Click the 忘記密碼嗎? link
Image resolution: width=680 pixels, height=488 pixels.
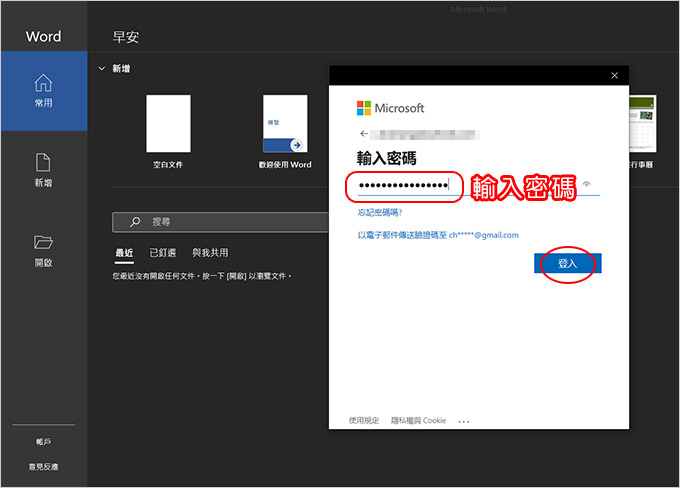point(380,213)
